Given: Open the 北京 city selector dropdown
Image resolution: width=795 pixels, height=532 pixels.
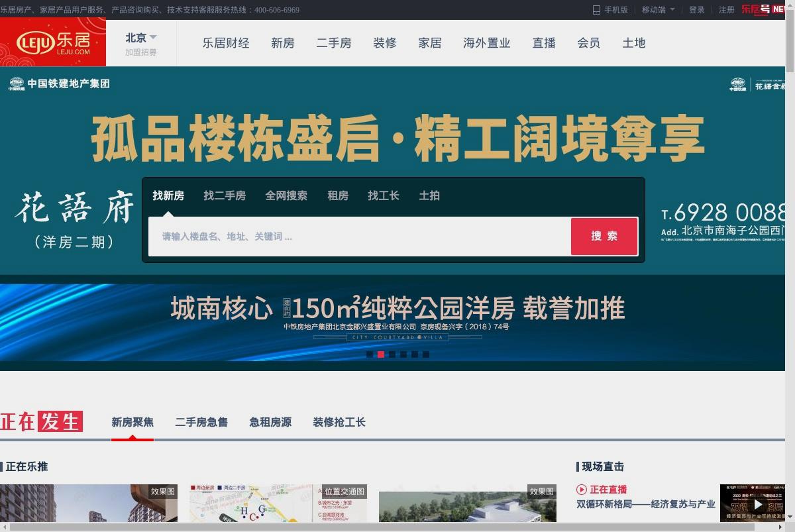Looking at the screenshot, I should pyautogui.click(x=141, y=38).
